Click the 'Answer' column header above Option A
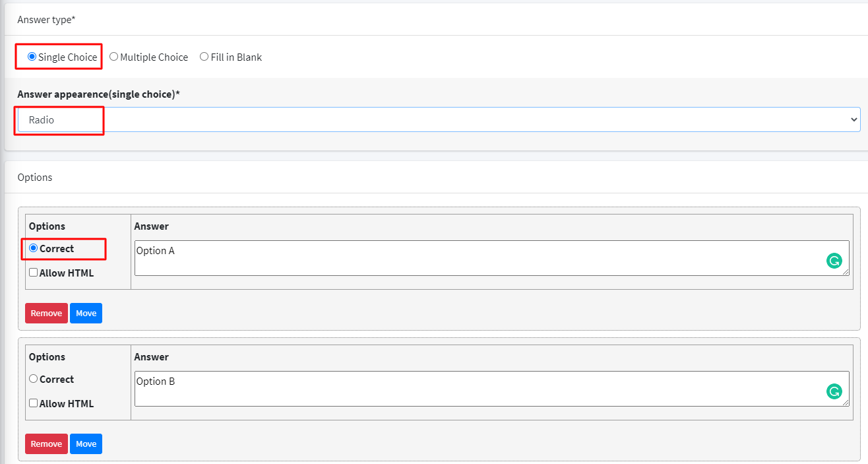The image size is (868, 464). click(152, 226)
